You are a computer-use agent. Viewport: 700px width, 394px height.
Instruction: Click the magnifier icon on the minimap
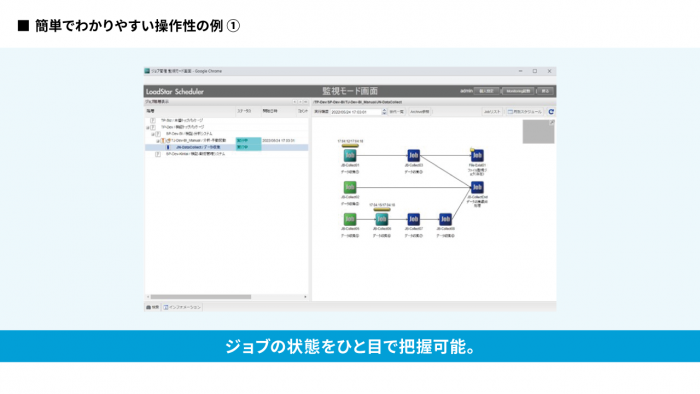pos(552,122)
